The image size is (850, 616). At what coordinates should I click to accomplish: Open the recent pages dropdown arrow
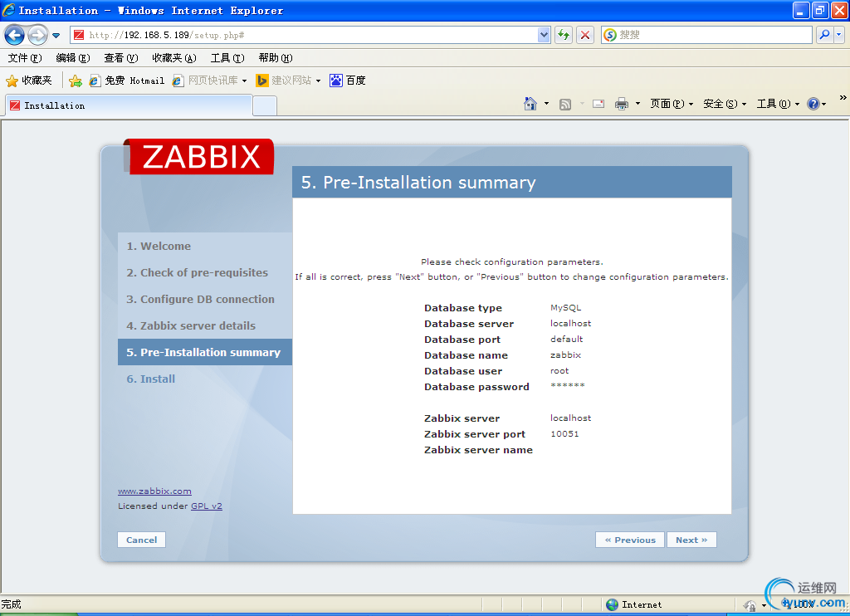[x=56, y=36]
